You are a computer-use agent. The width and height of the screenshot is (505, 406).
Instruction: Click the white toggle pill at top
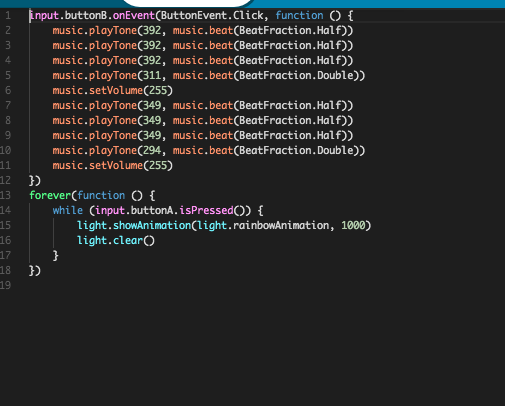click(x=188, y=3)
